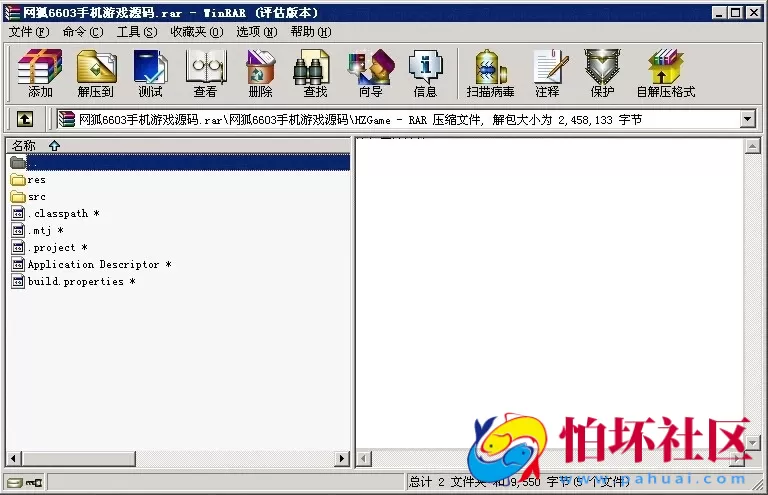This screenshot has width=768, height=495.
Task: Click the 名称 column header
Action: [179, 145]
